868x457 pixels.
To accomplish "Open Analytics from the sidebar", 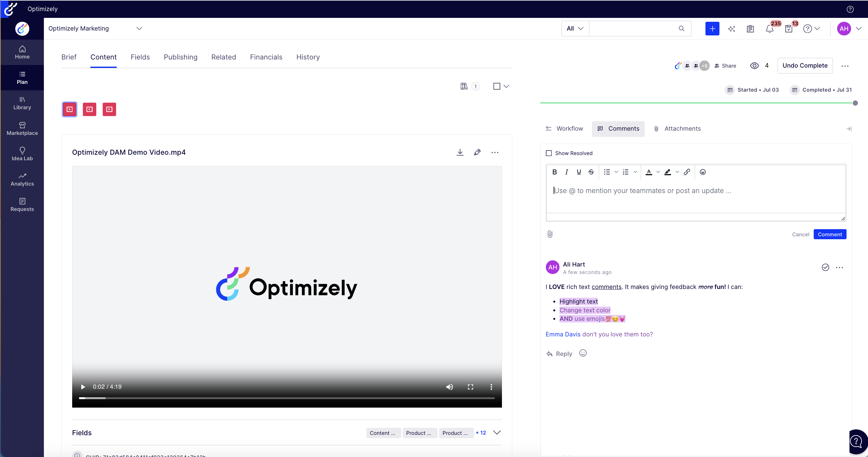I will (x=22, y=179).
